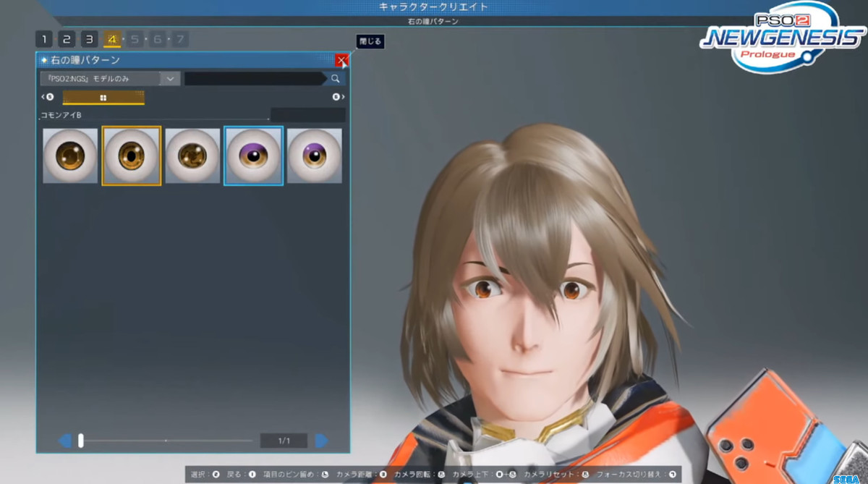Select the golden grid category tab
The image size is (868, 484).
(103, 97)
